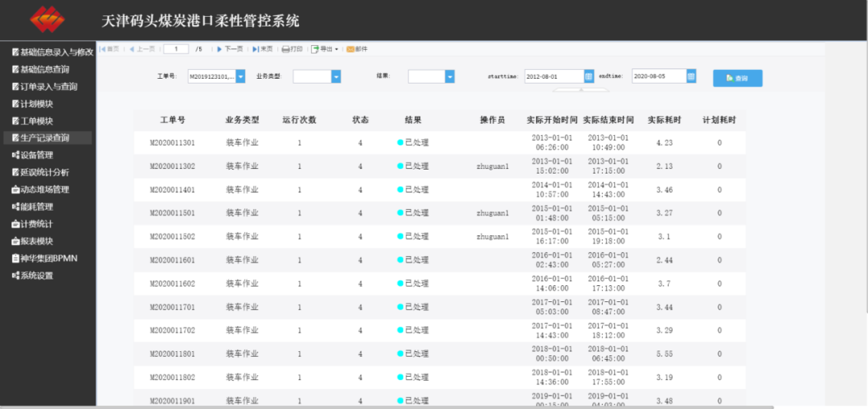The height and width of the screenshot is (409, 868).
Task: Click the 能耗管理 sidebar icon
Action: [15, 207]
